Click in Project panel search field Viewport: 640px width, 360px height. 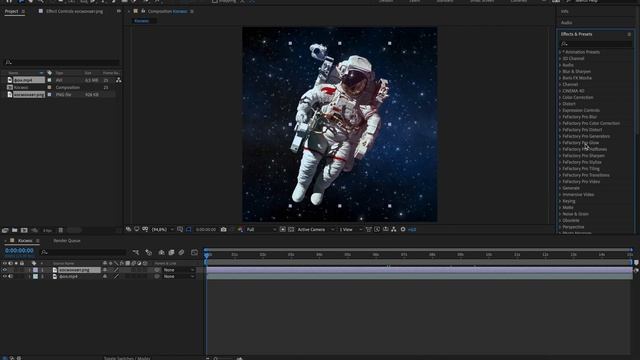(61, 62)
